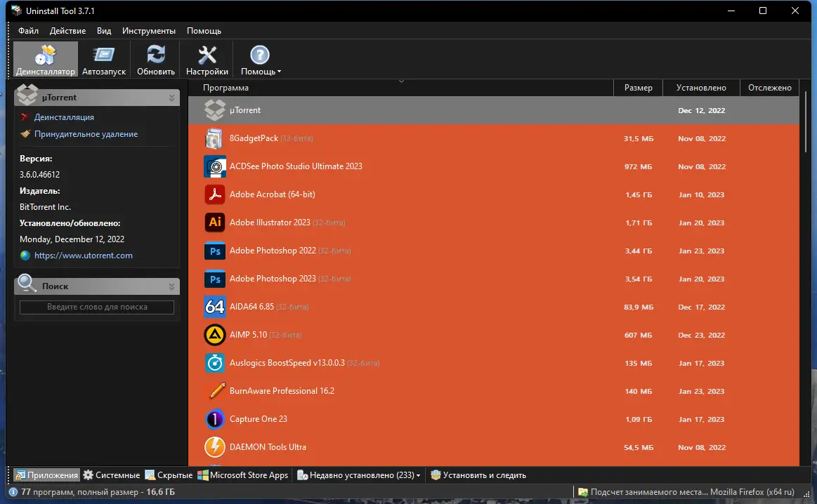817x504 pixels.
Task: Click the AIMP player icon
Action: click(x=215, y=335)
